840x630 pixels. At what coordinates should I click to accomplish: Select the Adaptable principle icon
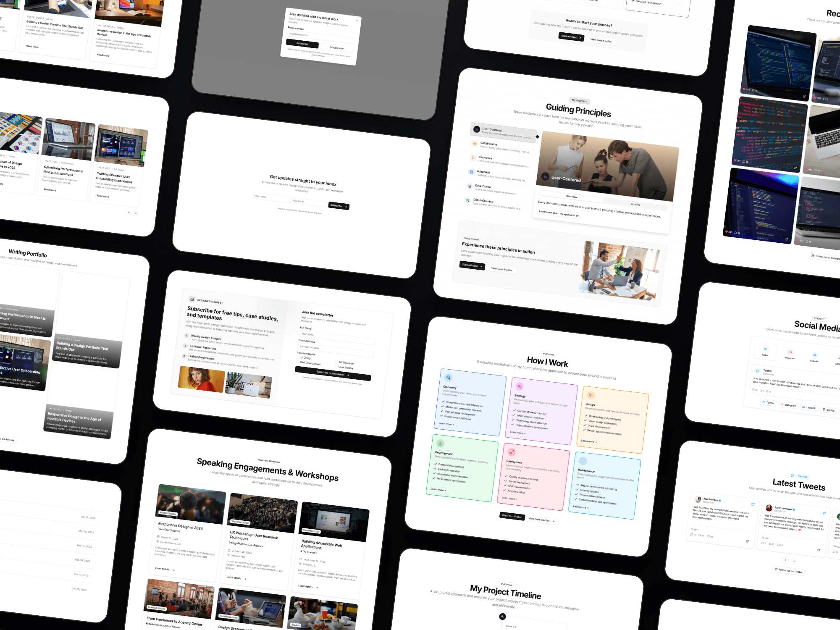coord(471,172)
